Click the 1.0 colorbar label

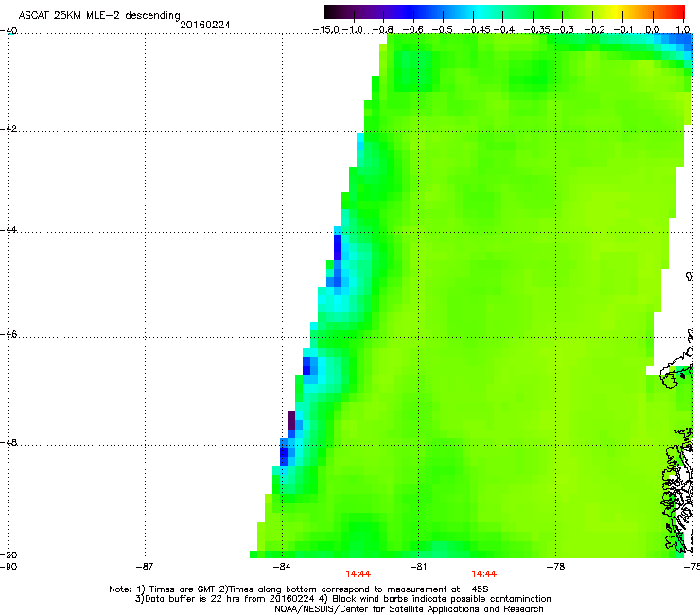tap(683, 30)
